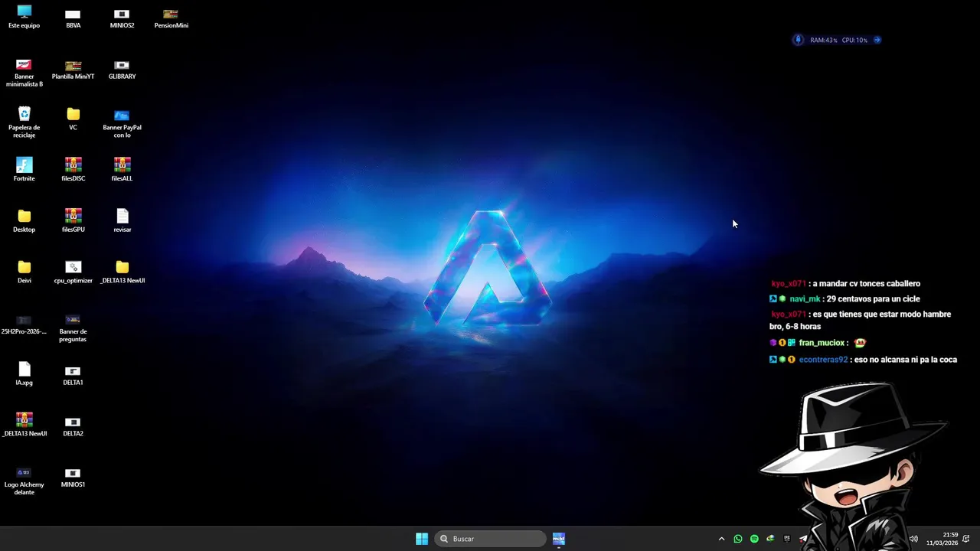
Task: Open Spotify from the system tray
Action: tap(754, 539)
